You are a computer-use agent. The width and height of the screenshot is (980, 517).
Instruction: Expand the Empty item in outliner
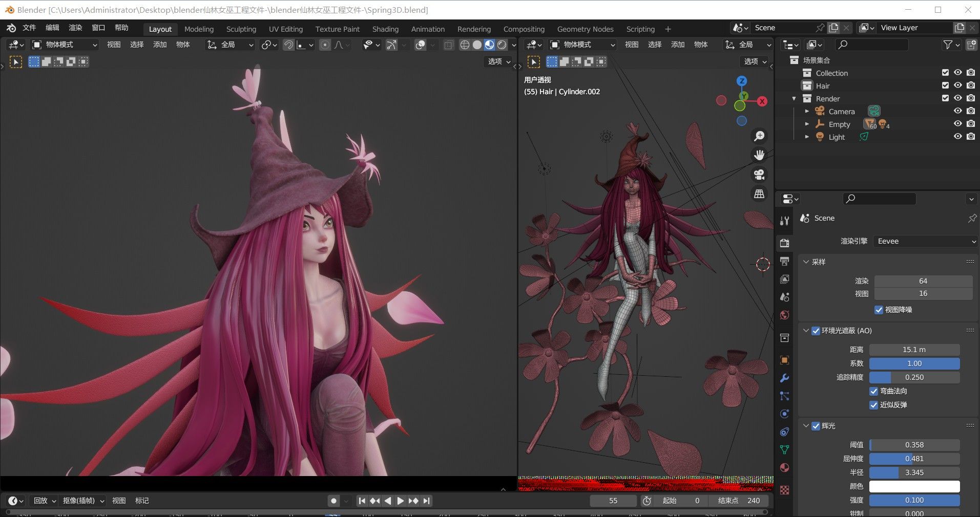pos(807,124)
